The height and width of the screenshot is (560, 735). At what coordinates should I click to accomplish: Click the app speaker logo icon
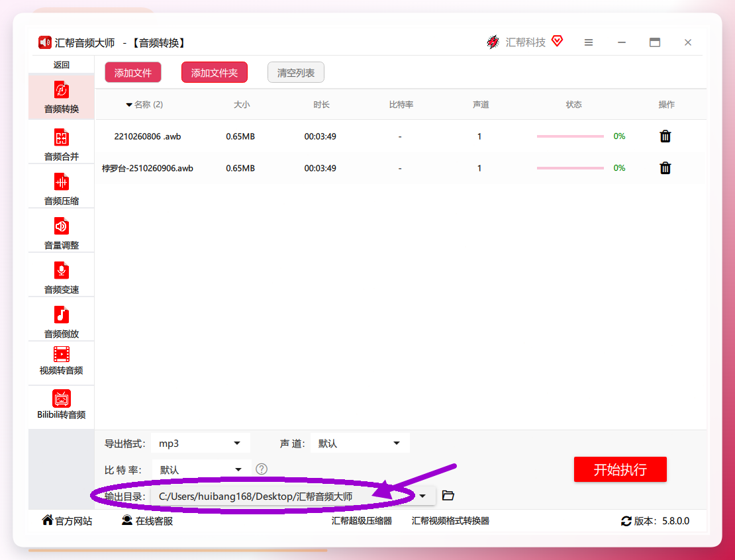(44, 42)
